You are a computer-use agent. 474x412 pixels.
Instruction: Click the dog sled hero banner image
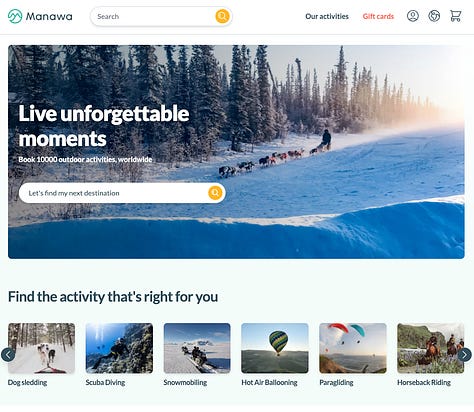236,152
